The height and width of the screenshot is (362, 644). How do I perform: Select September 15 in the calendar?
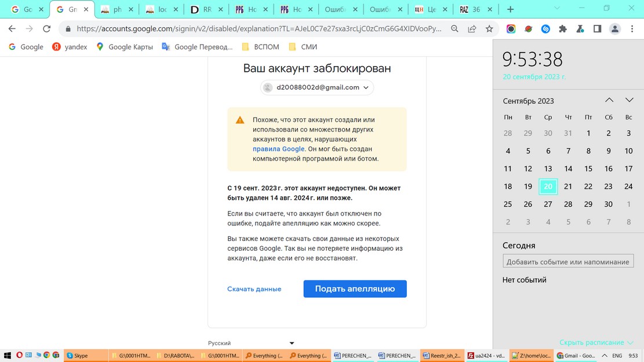pos(588,169)
